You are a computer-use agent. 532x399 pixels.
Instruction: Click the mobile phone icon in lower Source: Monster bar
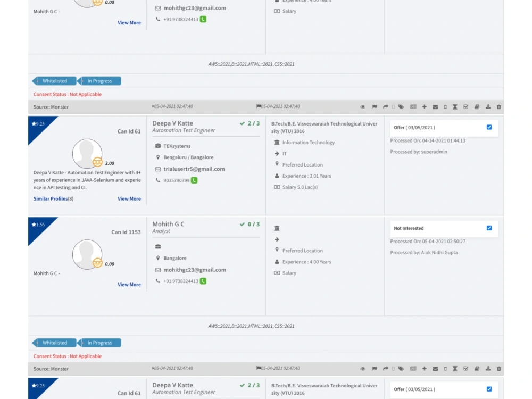[445, 369]
